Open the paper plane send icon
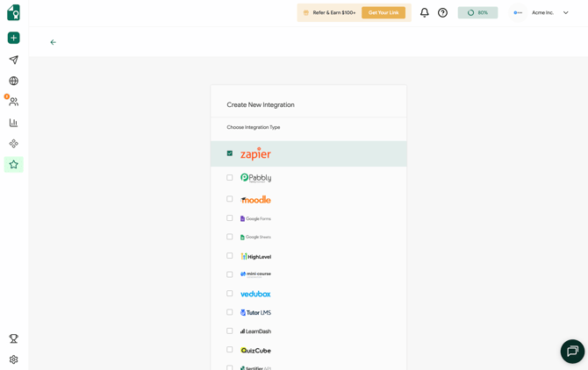The height and width of the screenshot is (370, 588). pos(13,60)
